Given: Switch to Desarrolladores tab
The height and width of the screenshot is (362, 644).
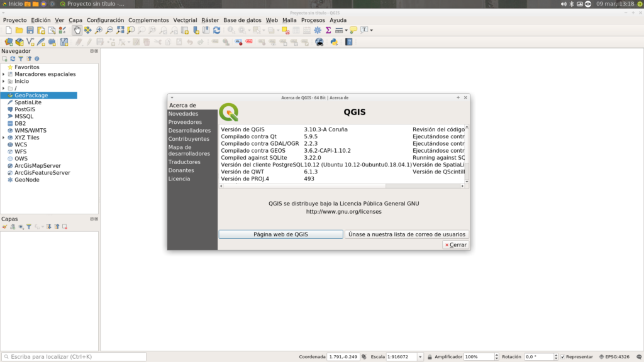Looking at the screenshot, I should pyautogui.click(x=189, y=131).
